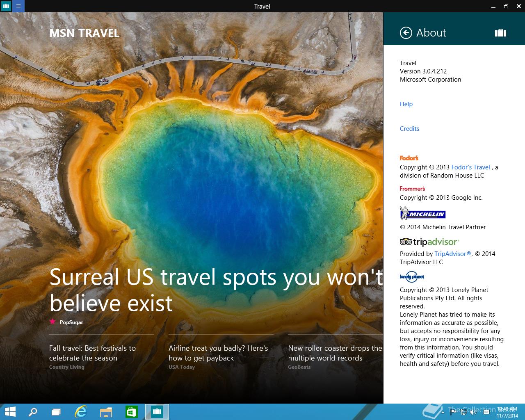Open Airline treat you badly article
525x420 pixels.
tap(218, 353)
